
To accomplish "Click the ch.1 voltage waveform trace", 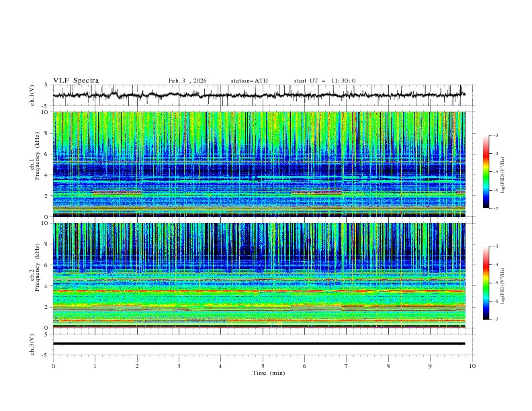I will (259, 95).
